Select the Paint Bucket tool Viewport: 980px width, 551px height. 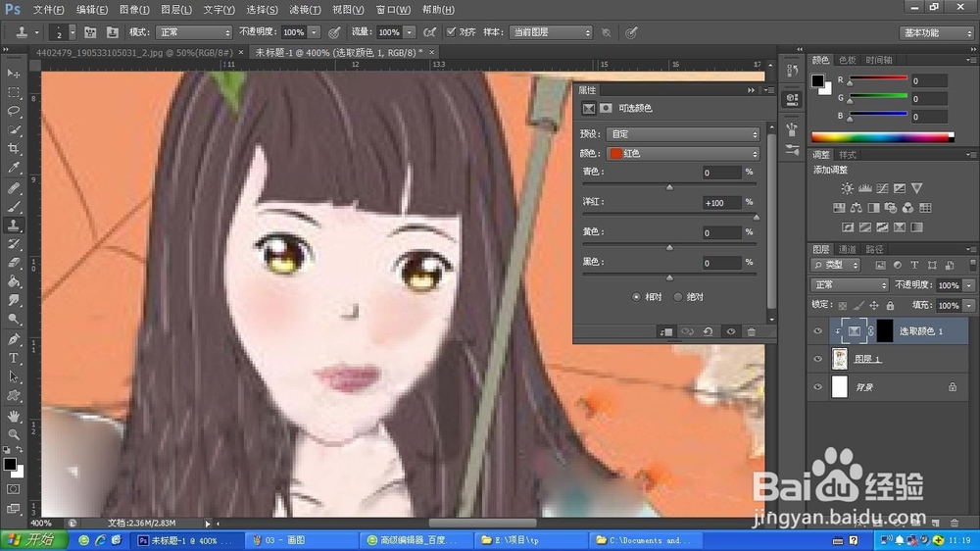coord(13,281)
